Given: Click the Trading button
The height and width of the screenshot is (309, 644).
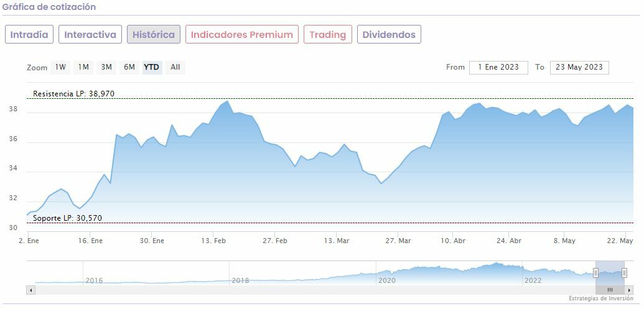Looking at the screenshot, I should (328, 34).
